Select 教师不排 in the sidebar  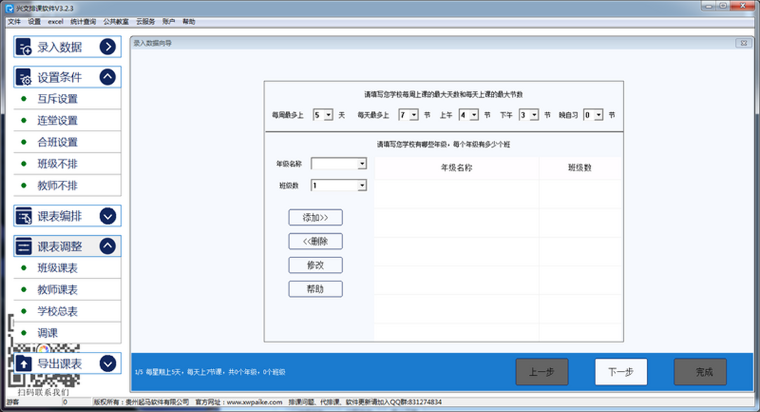pyautogui.click(x=67, y=186)
